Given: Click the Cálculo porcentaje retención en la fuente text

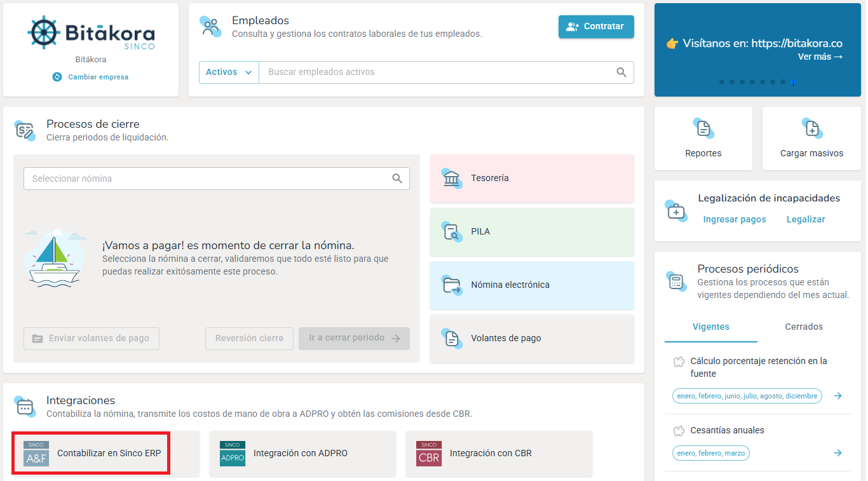Looking at the screenshot, I should coord(759,367).
